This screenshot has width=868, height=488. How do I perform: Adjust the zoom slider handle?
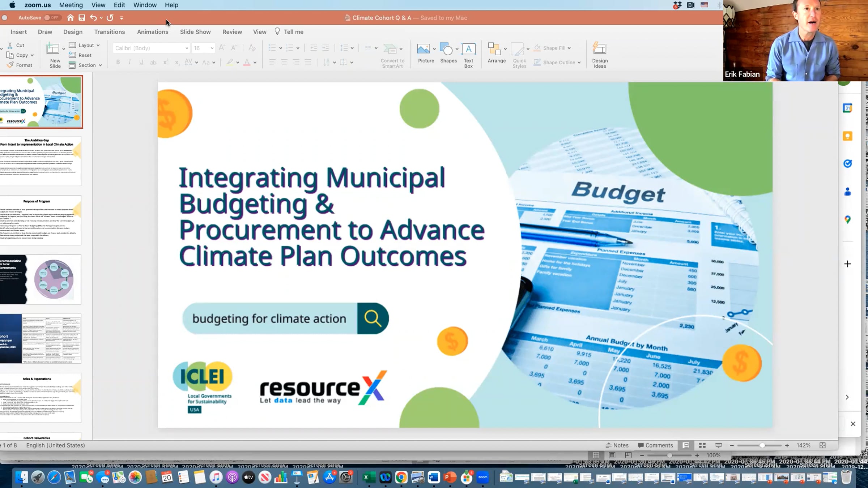(762, 445)
